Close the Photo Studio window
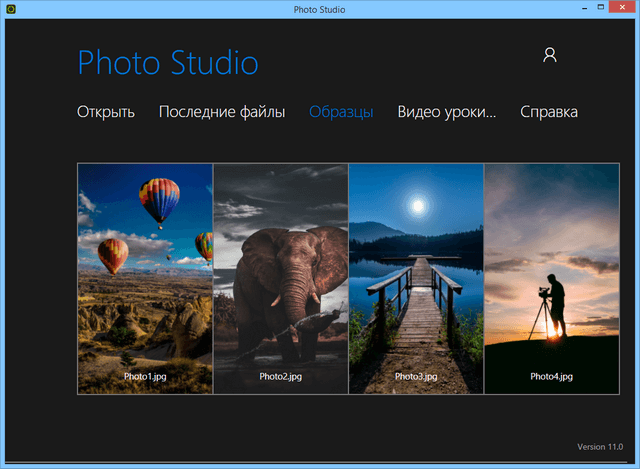 click(x=622, y=7)
